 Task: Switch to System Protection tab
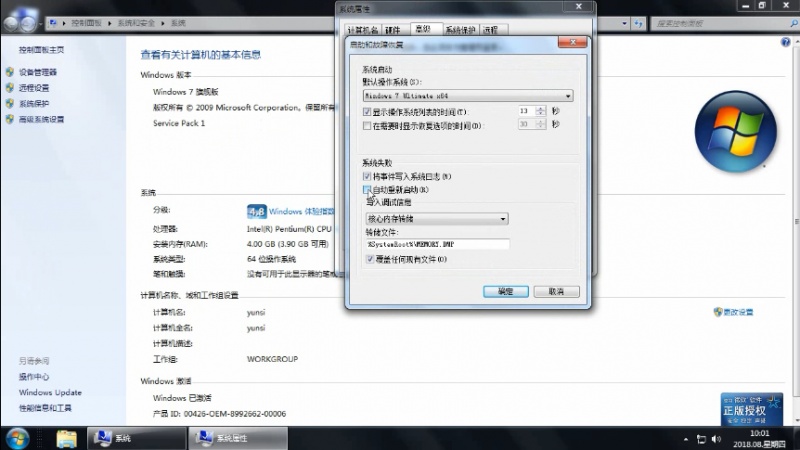click(x=460, y=30)
